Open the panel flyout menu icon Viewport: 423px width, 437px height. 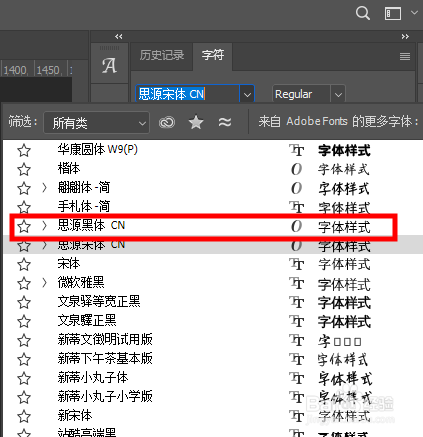(405, 56)
